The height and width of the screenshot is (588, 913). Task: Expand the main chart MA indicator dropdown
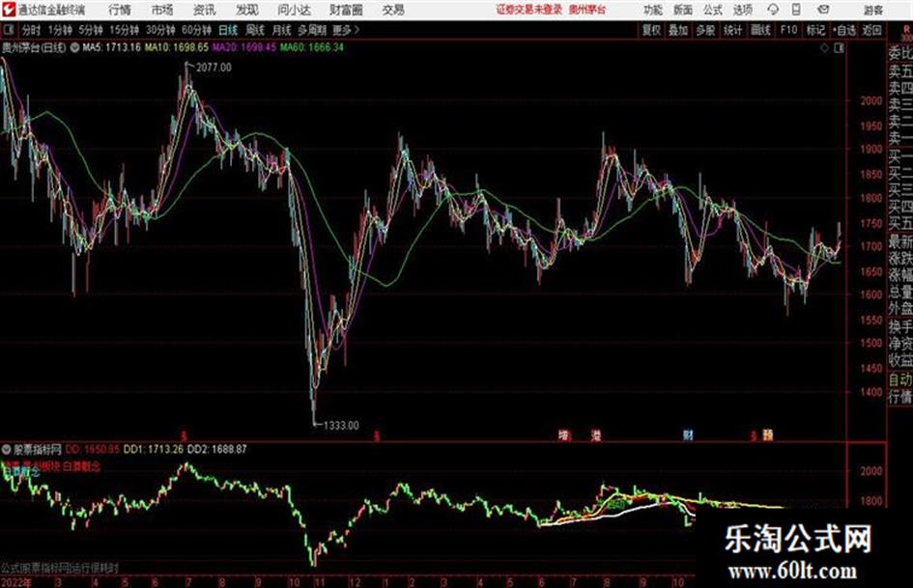(x=74, y=47)
